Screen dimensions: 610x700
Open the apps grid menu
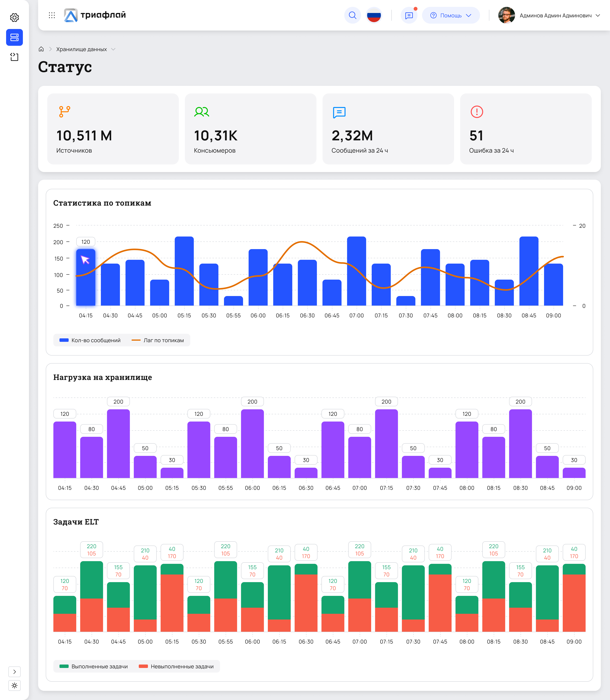click(x=52, y=15)
